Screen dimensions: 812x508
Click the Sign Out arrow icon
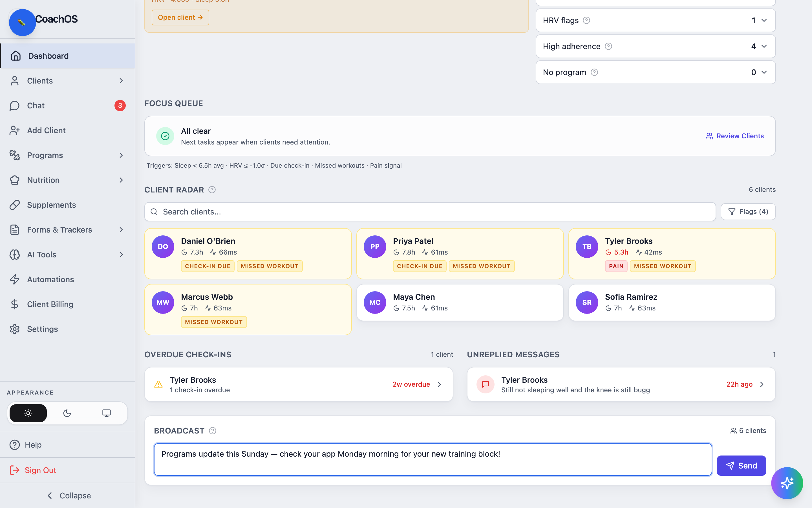click(x=14, y=470)
